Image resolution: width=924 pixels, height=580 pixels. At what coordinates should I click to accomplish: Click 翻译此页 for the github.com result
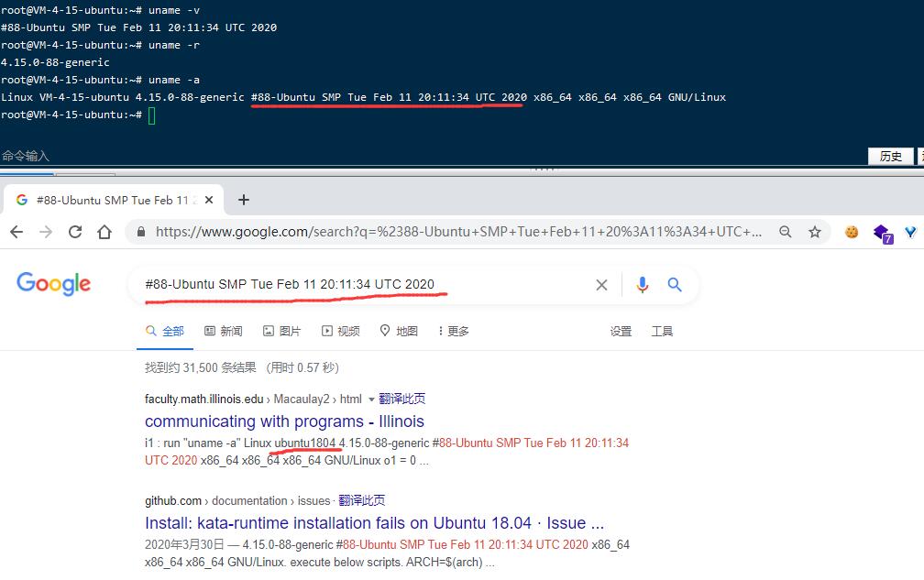pos(362,500)
